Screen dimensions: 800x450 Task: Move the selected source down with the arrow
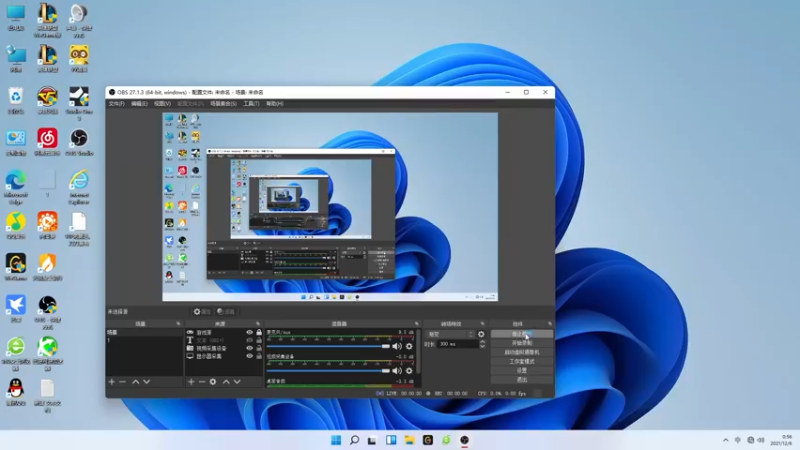coord(237,381)
